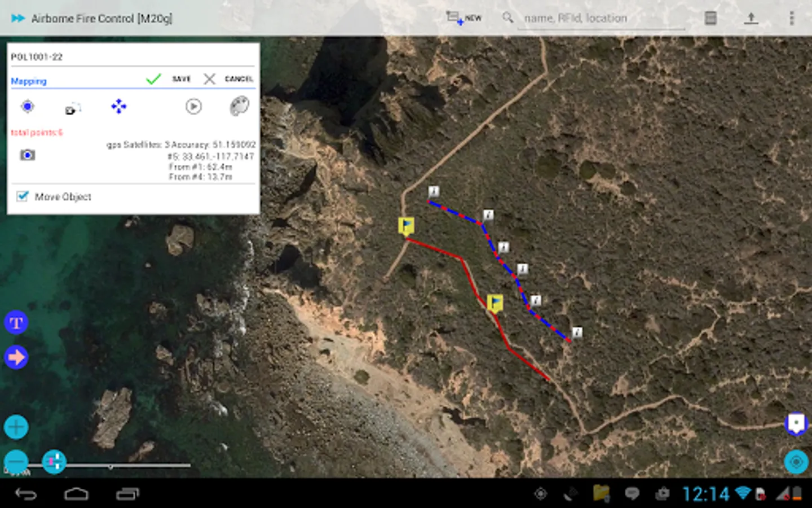812x508 pixels.
Task: Zoom out with the minus button
Action: (16, 462)
